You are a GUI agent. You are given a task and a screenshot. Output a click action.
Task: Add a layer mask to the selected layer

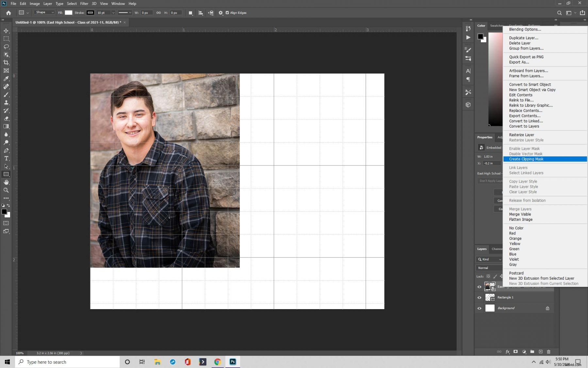(516, 352)
